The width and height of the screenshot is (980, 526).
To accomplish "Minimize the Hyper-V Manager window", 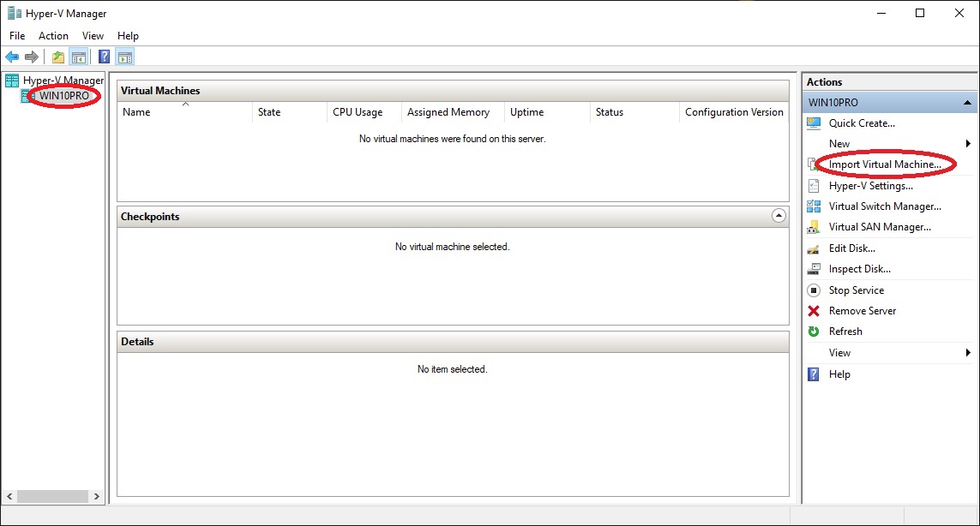I will coord(881,13).
